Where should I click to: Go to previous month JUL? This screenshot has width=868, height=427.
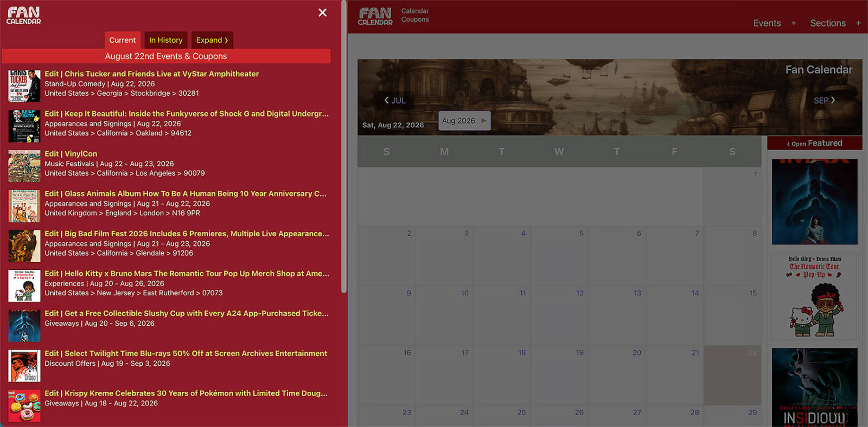(x=395, y=100)
